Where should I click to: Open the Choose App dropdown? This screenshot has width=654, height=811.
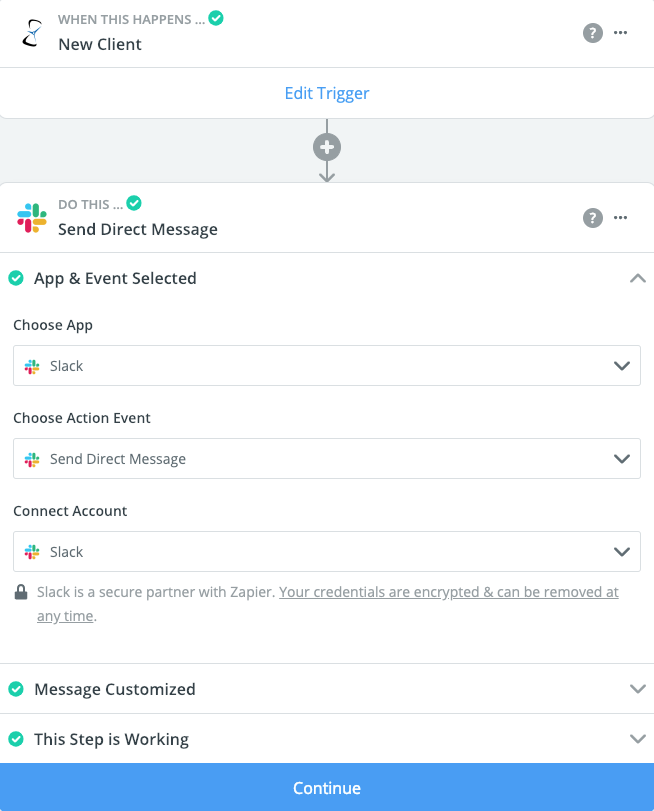point(327,366)
